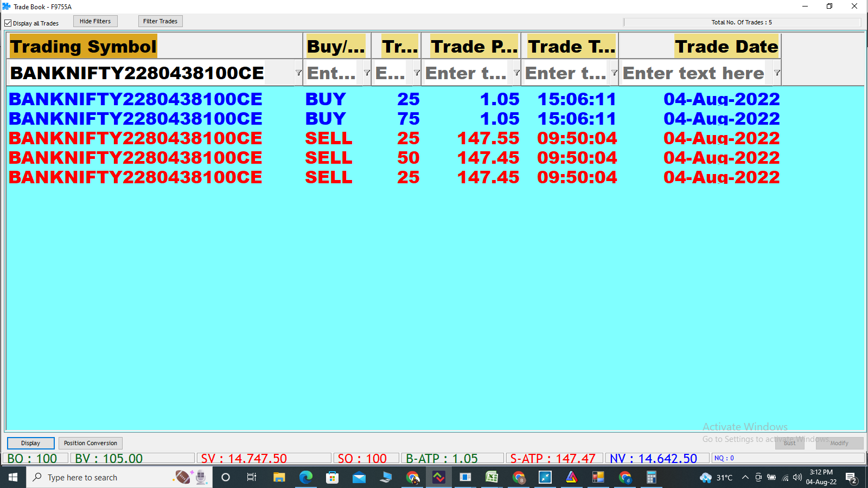The image size is (868, 488).
Task: Show hidden system tray icons
Action: (745, 477)
